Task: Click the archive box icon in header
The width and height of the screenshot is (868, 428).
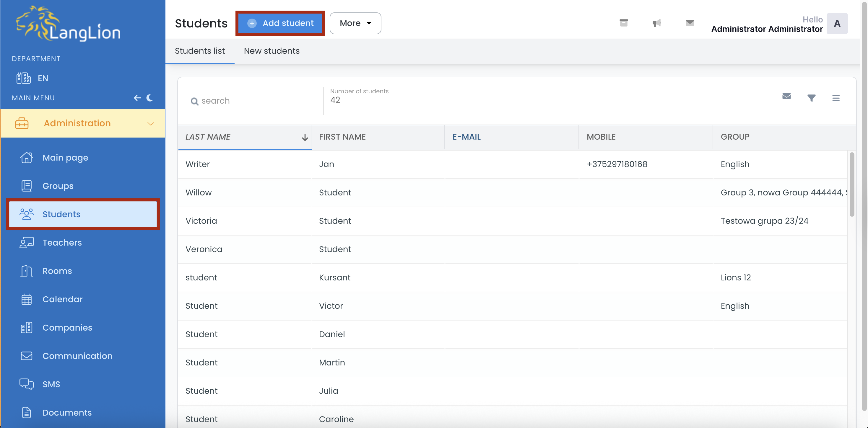Action: pos(623,23)
